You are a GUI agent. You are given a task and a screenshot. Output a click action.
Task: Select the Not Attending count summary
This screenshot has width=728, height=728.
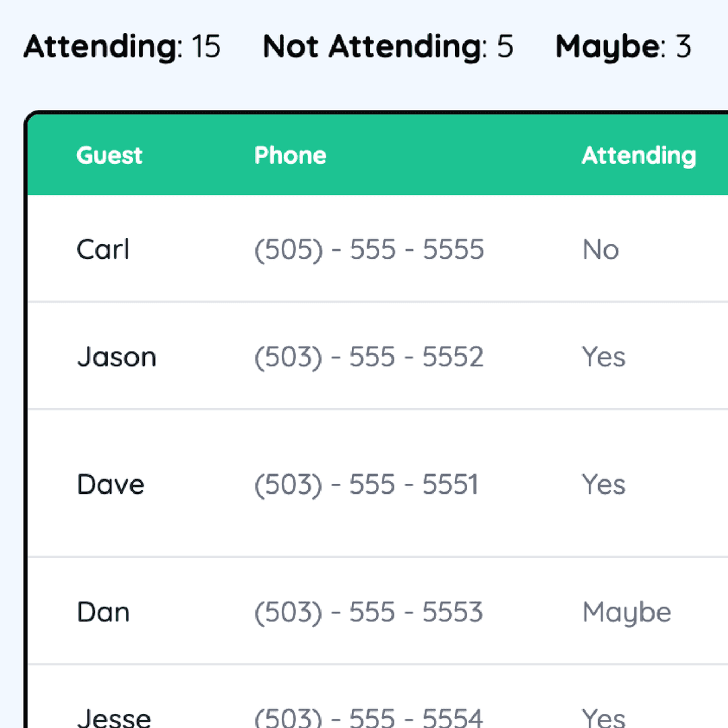click(388, 47)
